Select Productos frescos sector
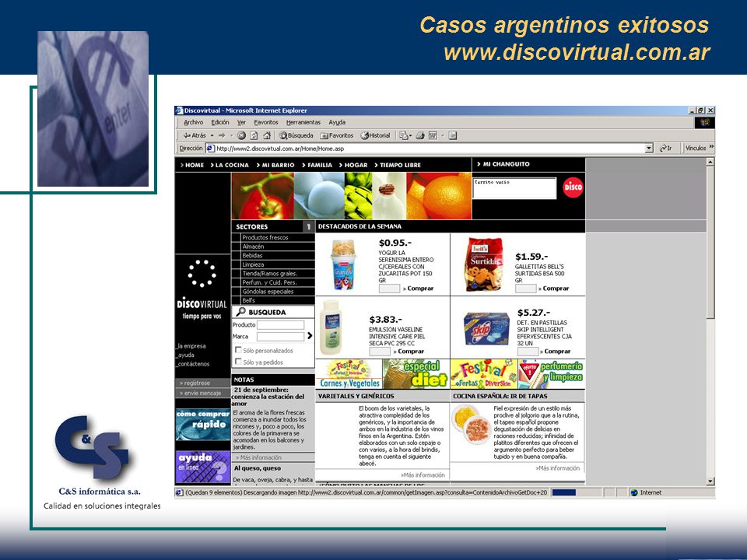Screen dimensions: 747x560 coord(265,237)
